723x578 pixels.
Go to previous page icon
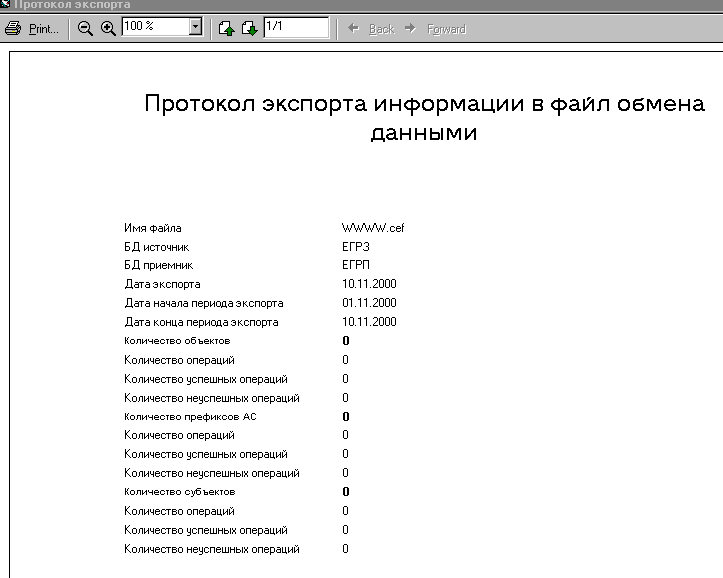[226, 29]
